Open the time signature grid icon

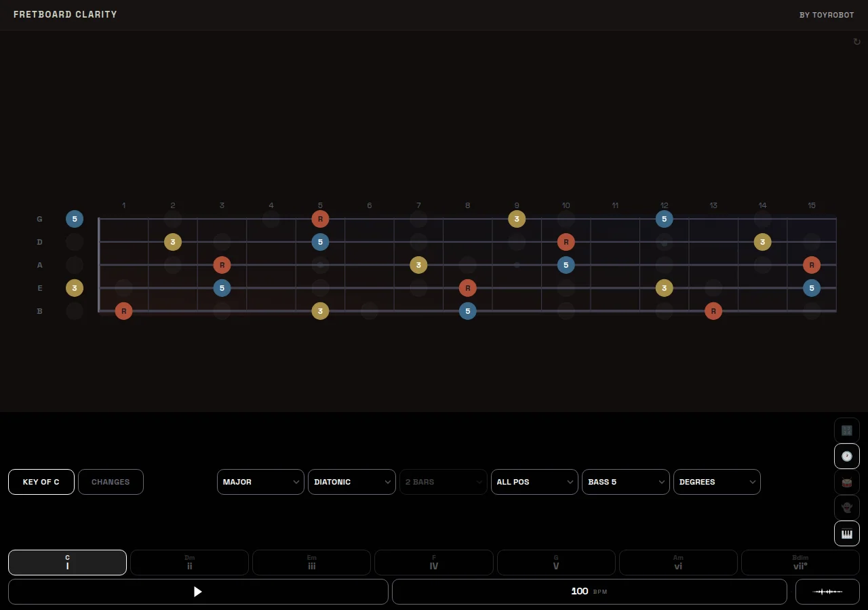pos(846,430)
